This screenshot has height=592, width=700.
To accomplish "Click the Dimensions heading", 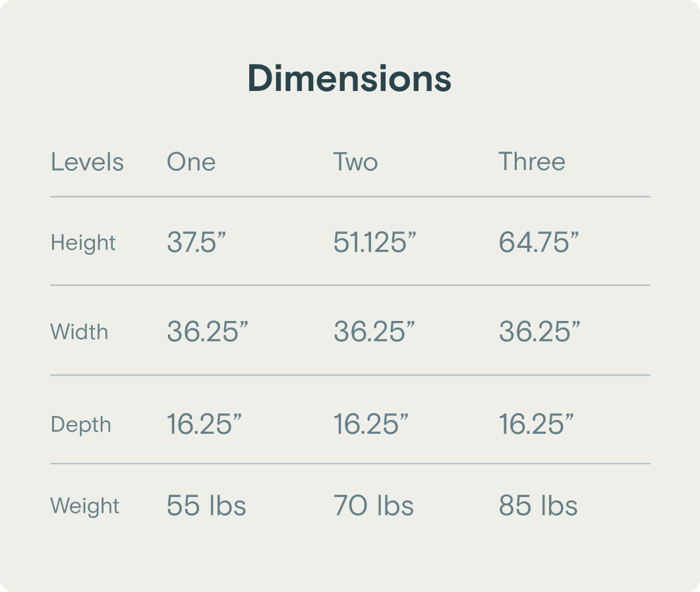I will [x=349, y=78].
